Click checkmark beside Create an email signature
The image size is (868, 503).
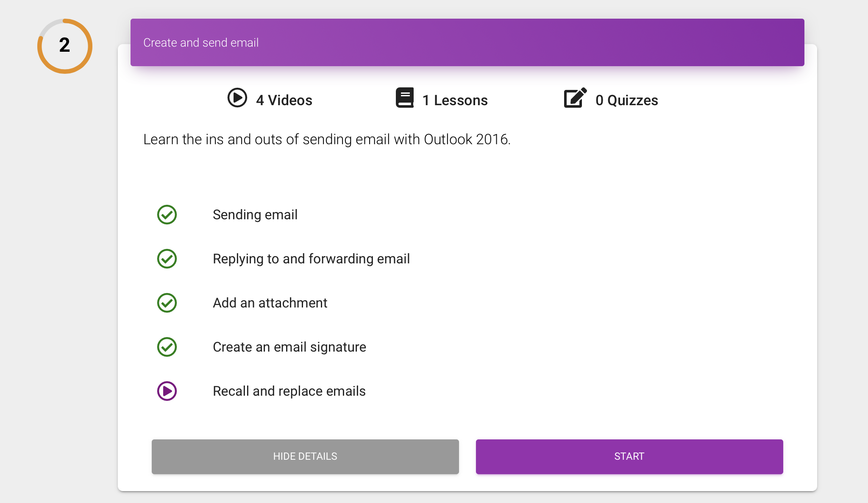pos(167,347)
